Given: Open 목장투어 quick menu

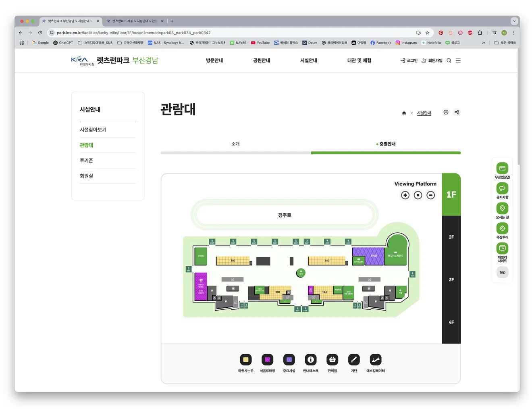Looking at the screenshot, I should pyautogui.click(x=502, y=231).
